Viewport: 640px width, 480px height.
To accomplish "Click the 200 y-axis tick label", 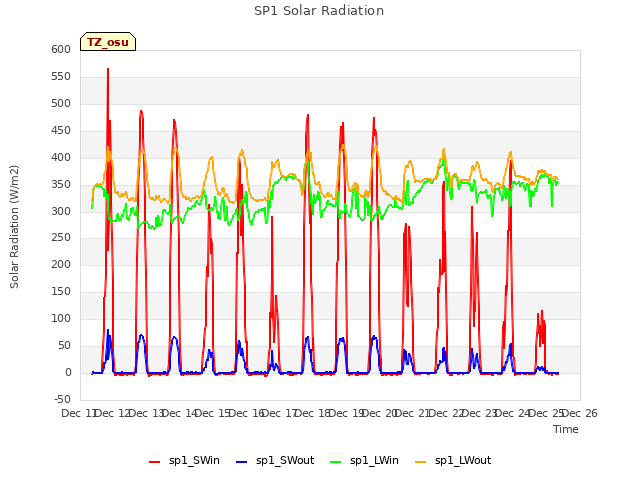I will tap(61, 264).
